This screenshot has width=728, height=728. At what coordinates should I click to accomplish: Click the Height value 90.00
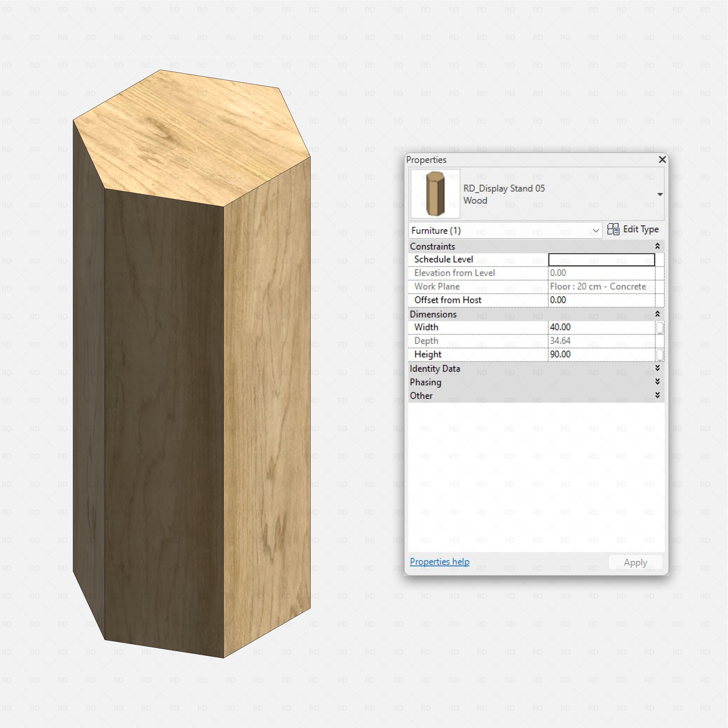coord(560,354)
